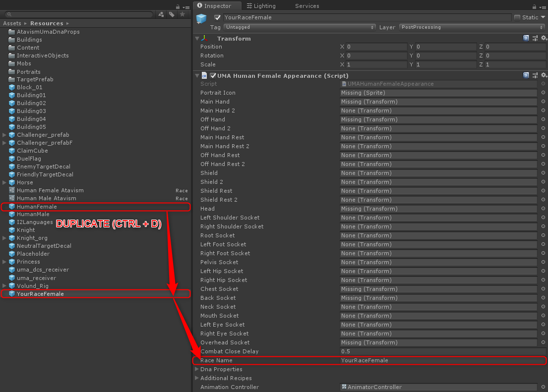Open the Transform component help icon

tap(526, 38)
